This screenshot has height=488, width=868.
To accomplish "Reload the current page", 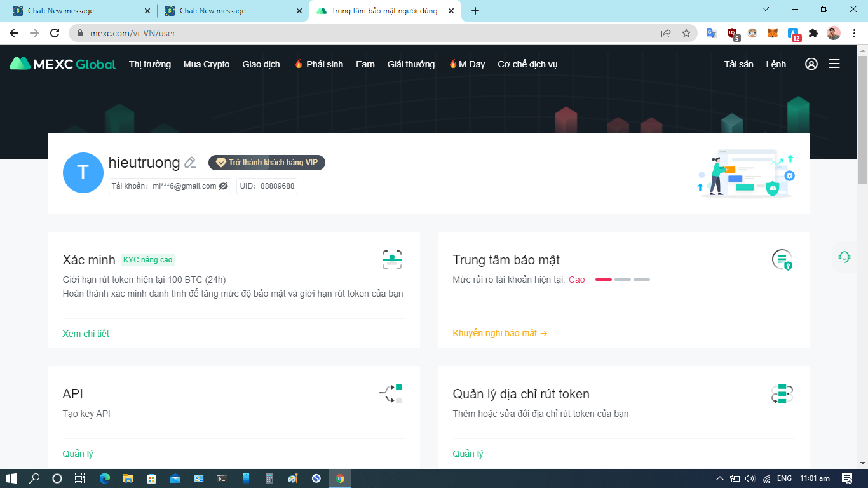I will point(55,33).
